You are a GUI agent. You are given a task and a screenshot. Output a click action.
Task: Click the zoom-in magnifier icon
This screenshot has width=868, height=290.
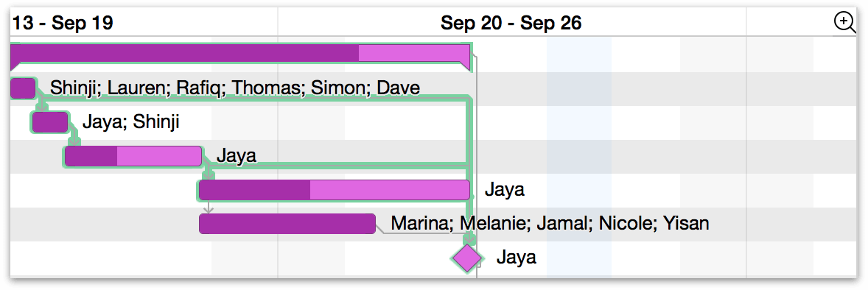pos(844,23)
